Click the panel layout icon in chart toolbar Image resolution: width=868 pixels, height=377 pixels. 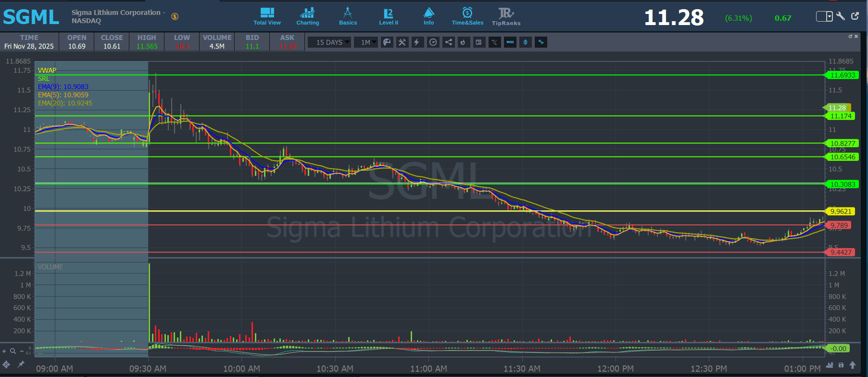coord(478,42)
